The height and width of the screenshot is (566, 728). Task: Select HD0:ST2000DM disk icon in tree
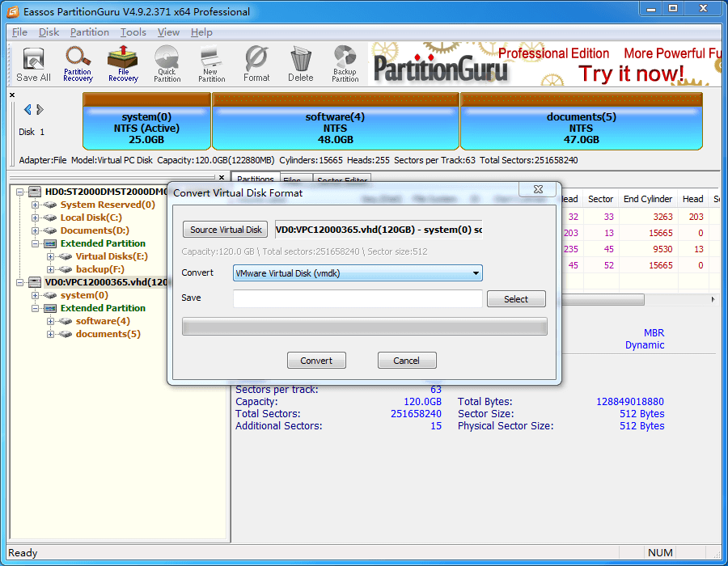click(35, 192)
